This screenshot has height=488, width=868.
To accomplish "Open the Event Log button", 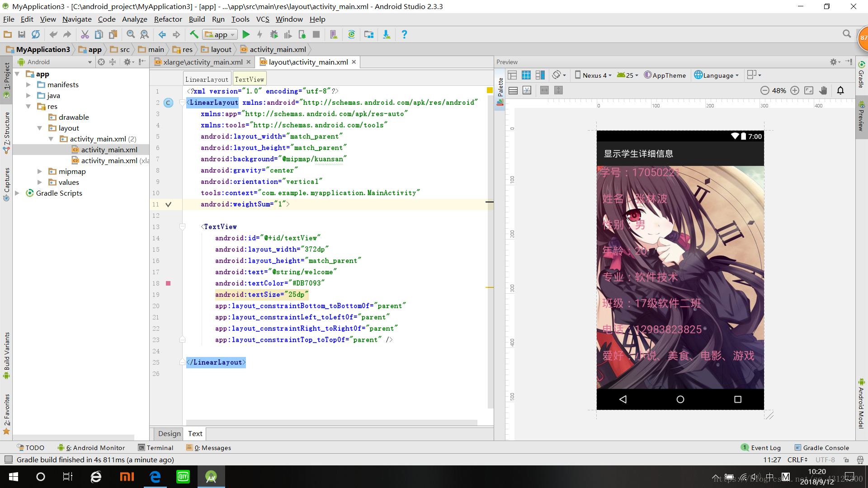I will point(761,448).
